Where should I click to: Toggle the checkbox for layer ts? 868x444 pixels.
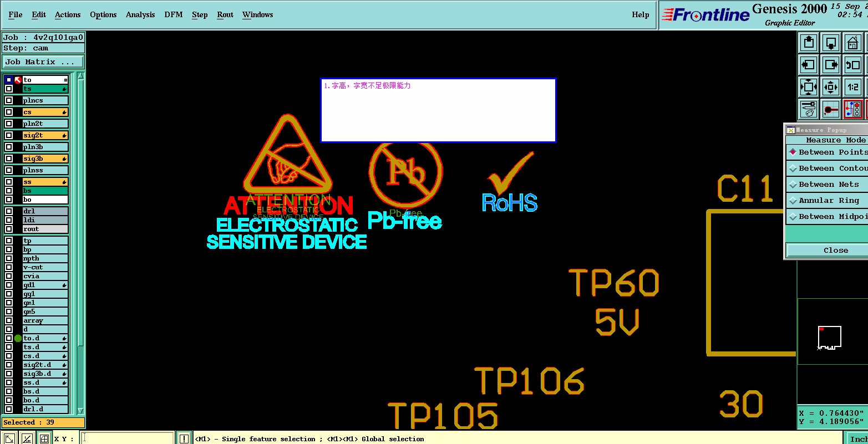[9, 89]
